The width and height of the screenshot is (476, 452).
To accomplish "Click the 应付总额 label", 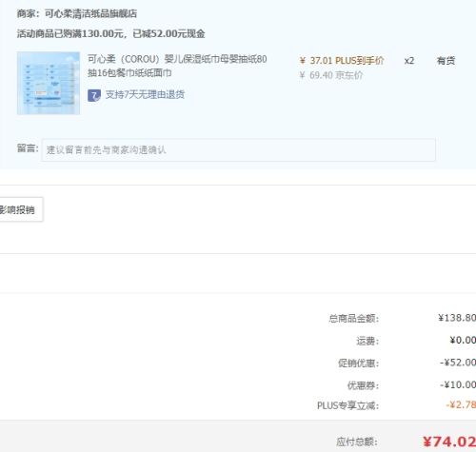I will (357, 442).
